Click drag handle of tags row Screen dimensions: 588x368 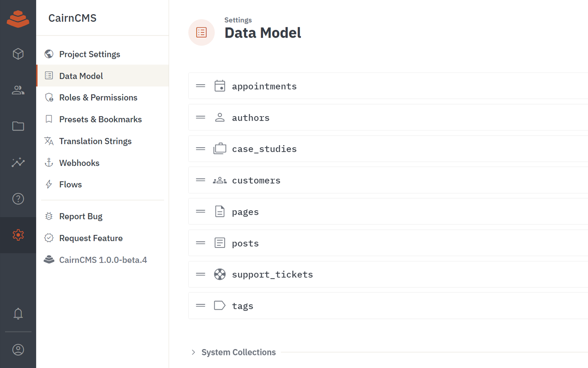pos(200,305)
